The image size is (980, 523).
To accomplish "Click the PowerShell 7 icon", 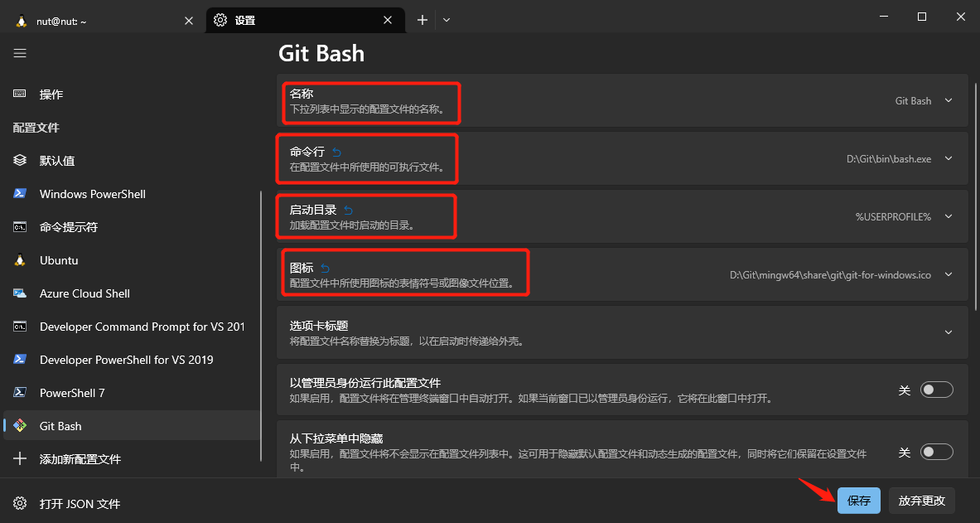I will coord(20,392).
